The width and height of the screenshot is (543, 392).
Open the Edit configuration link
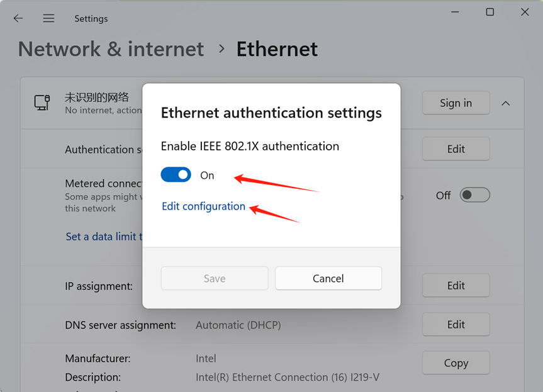pyautogui.click(x=204, y=206)
